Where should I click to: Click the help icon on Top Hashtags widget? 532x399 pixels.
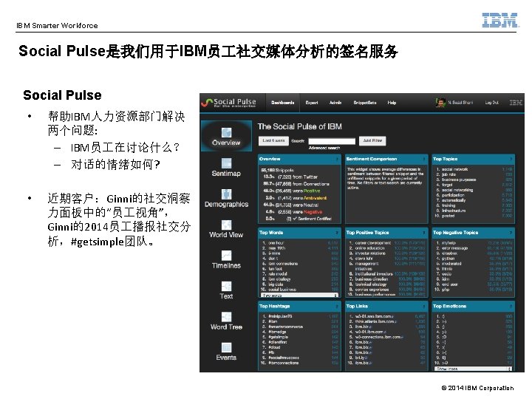click(x=337, y=306)
